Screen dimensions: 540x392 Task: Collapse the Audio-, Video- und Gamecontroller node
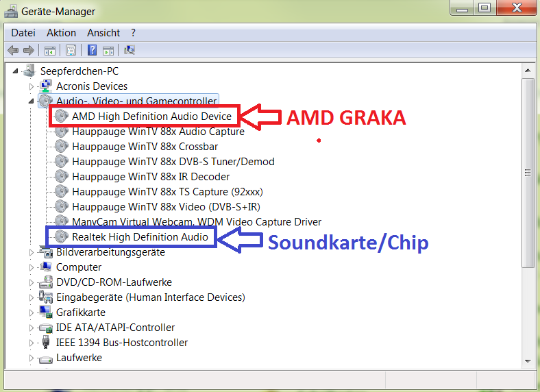(x=32, y=101)
